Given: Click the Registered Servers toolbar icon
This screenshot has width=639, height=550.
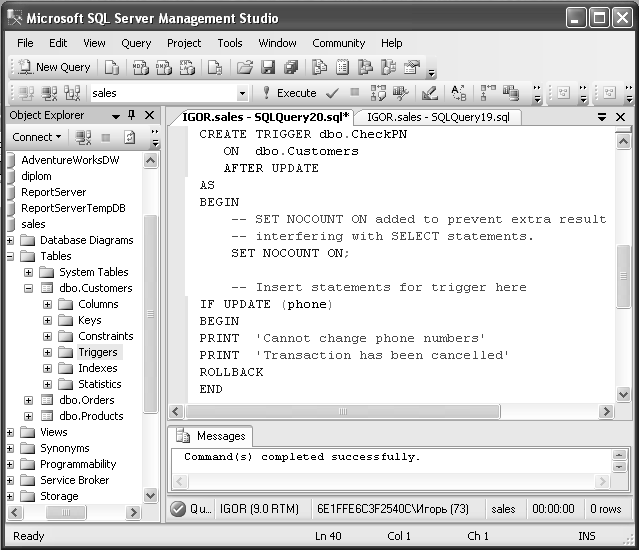Looking at the screenshot, I should pos(319,67).
